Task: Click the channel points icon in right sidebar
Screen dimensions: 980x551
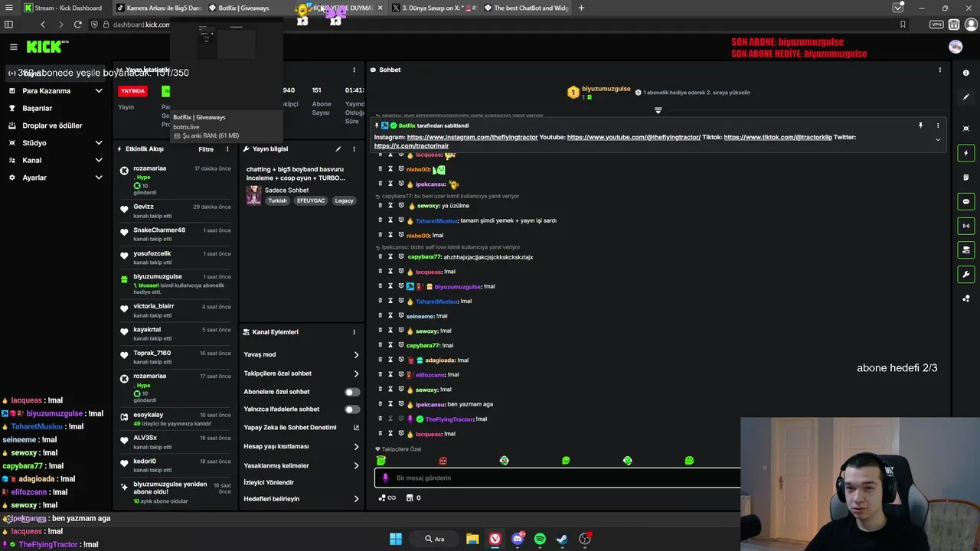Action: [966, 298]
